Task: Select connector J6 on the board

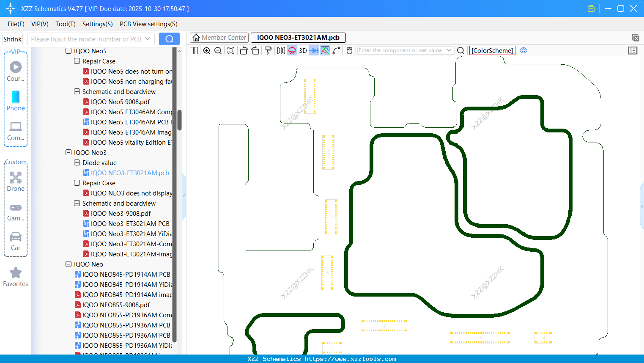Action: tap(328, 152)
